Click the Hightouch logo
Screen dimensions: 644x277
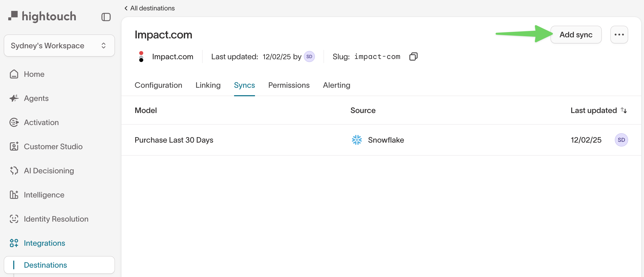pos(42,16)
